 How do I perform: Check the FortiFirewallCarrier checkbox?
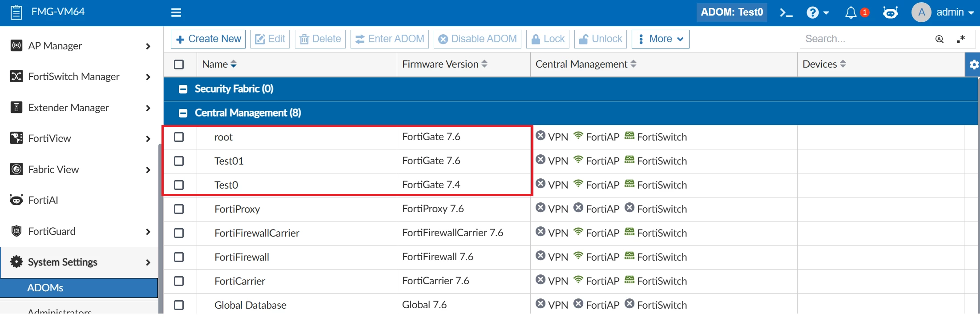pos(179,233)
